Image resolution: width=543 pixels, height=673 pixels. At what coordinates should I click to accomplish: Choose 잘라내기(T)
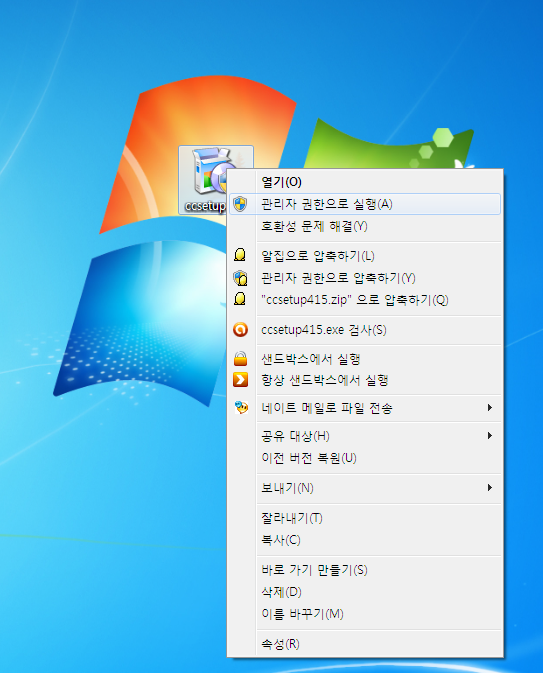365,518
